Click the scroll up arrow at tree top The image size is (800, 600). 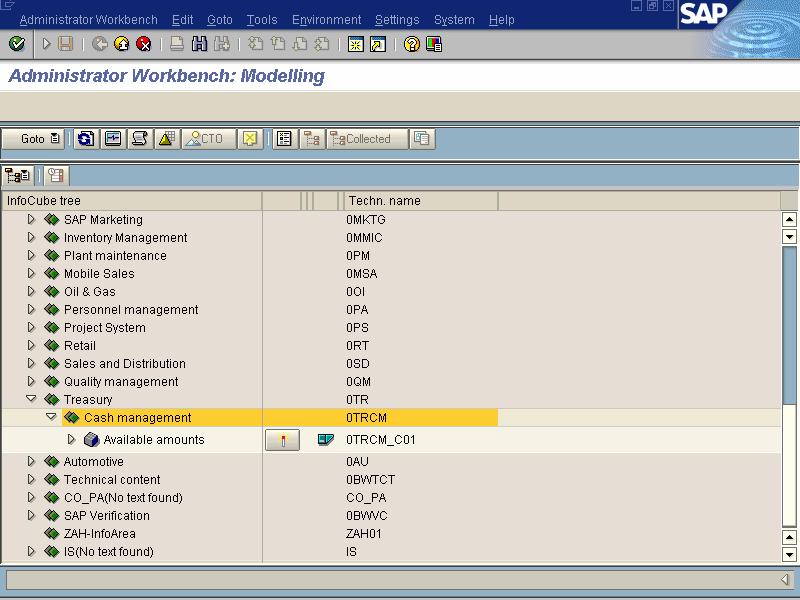789,219
